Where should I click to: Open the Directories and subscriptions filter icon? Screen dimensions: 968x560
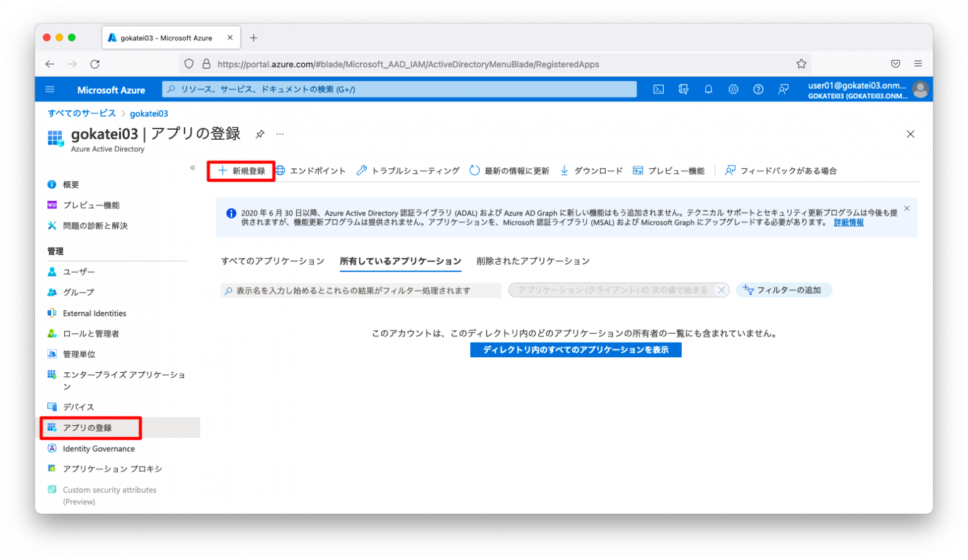coord(683,89)
